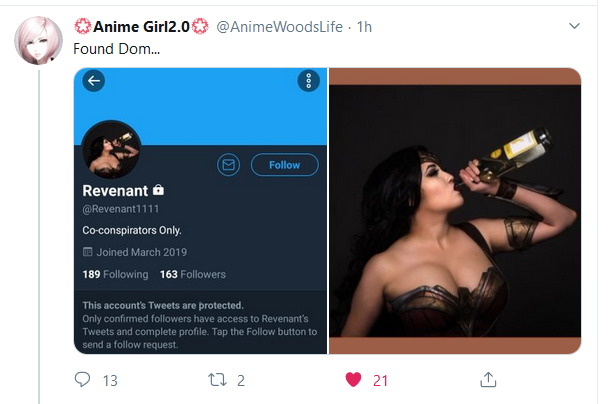Retweet this post using the arrows icon
The image size is (614, 404).
217,380
